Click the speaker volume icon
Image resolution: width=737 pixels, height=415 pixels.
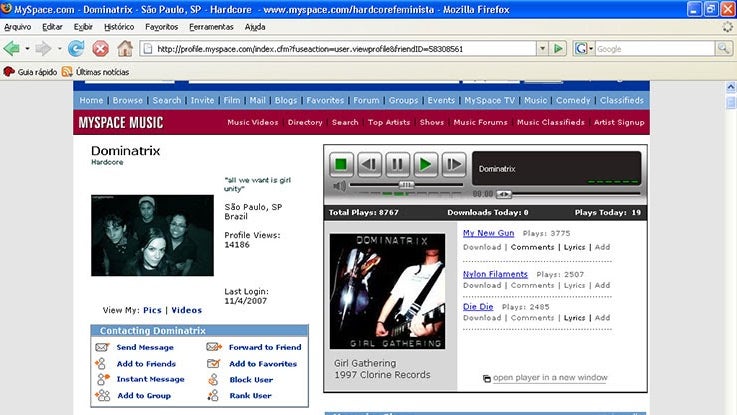point(339,186)
